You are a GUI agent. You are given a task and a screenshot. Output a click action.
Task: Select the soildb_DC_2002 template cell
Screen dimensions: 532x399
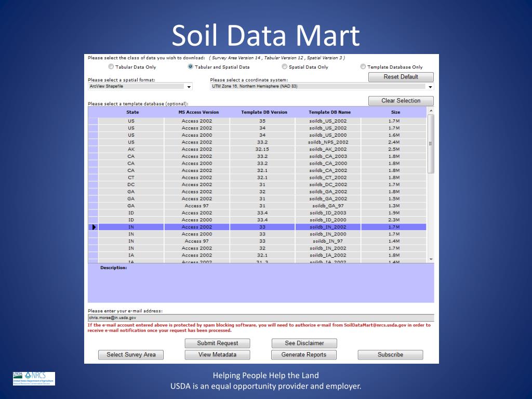tap(328, 184)
